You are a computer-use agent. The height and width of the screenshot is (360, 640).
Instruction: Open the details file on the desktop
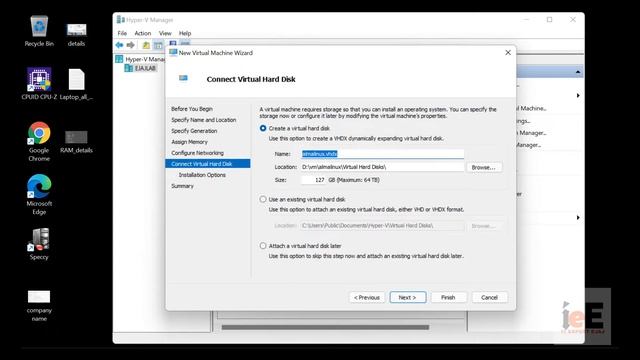[x=76, y=34]
